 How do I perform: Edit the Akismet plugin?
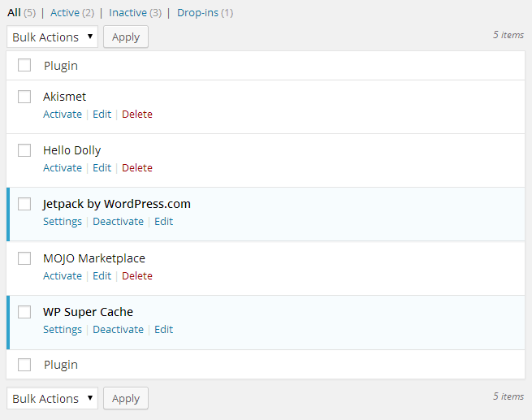click(102, 115)
